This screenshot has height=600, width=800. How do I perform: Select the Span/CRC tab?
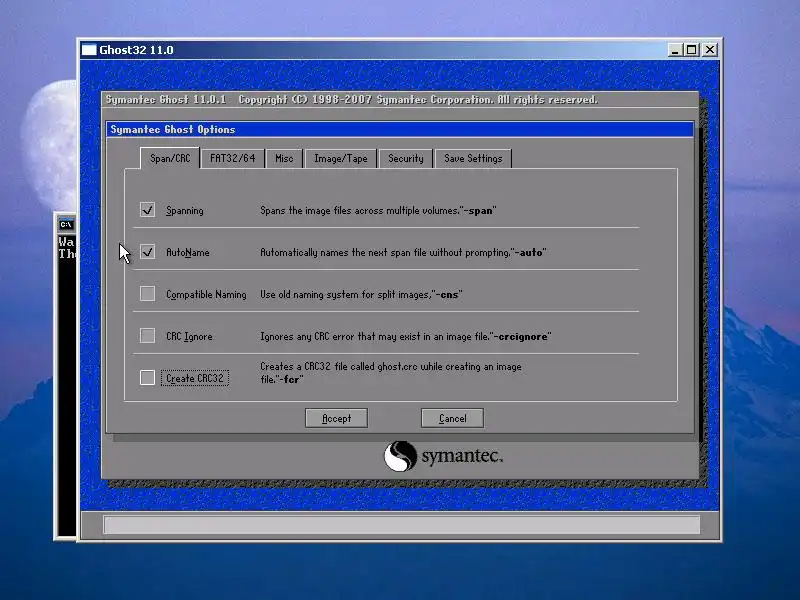click(x=170, y=158)
